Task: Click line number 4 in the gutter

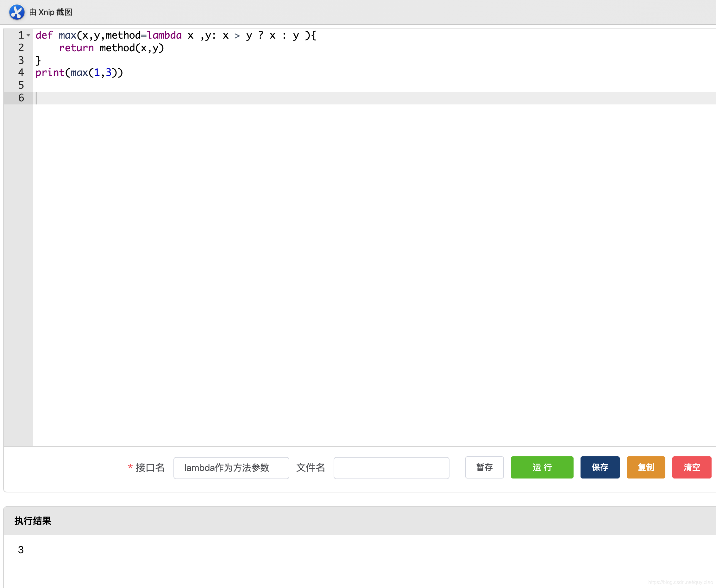Action: coord(21,72)
